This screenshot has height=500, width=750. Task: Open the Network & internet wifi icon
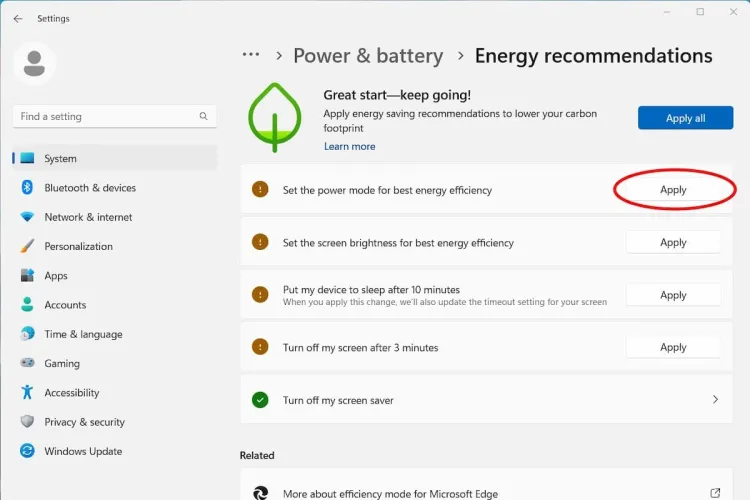pyautogui.click(x=27, y=217)
